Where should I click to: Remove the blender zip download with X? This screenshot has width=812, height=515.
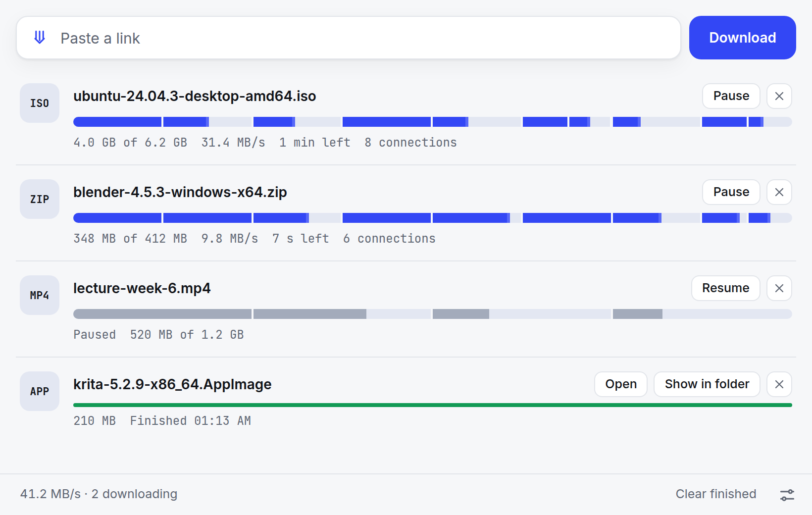779,192
